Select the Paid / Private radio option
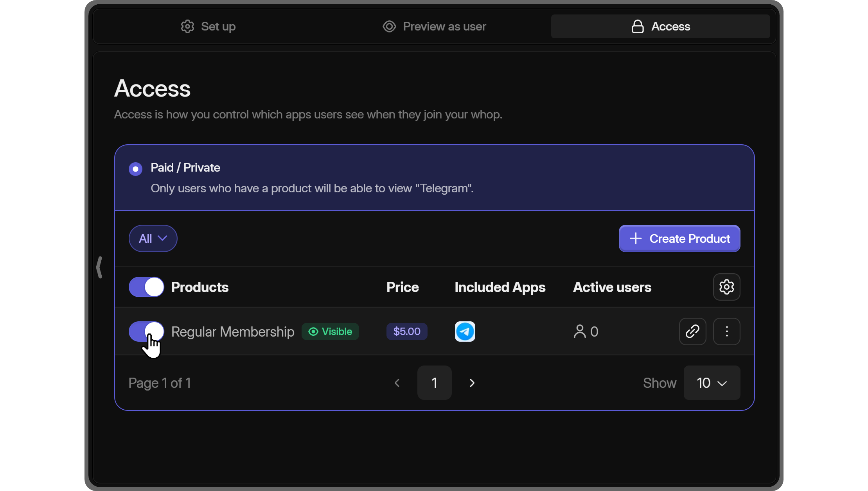This screenshot has height=491, width=868. pos(135,169)
